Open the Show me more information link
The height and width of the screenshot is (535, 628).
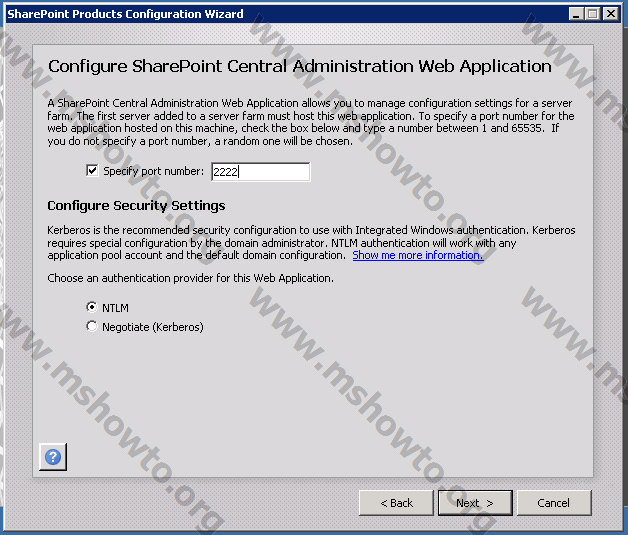click(x=418, y=255)
